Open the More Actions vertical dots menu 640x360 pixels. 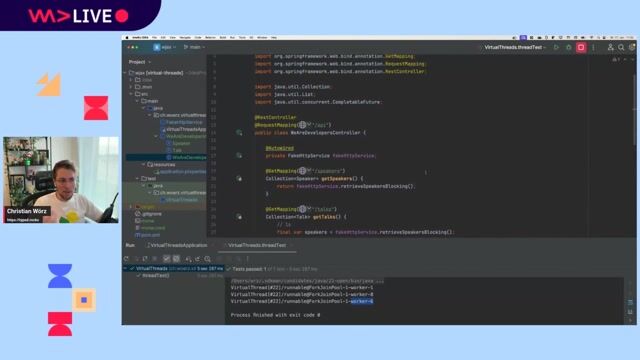tap(593, 47)
